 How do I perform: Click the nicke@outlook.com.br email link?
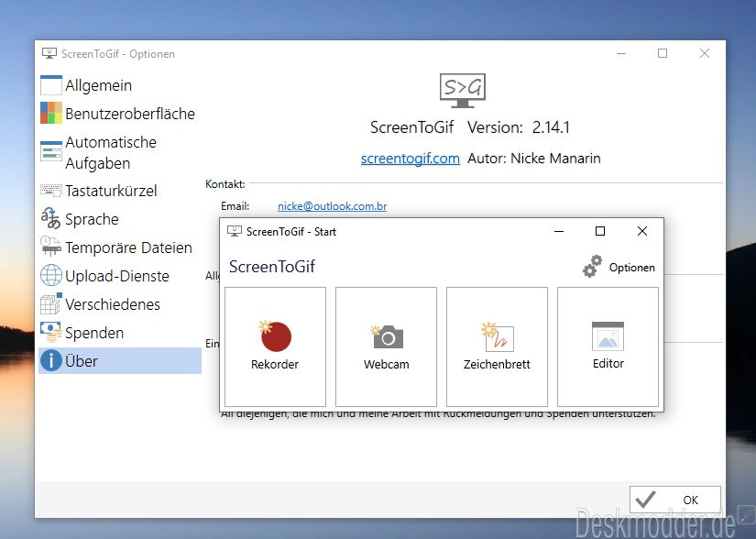pyautogui.click(x=333, y=206)
